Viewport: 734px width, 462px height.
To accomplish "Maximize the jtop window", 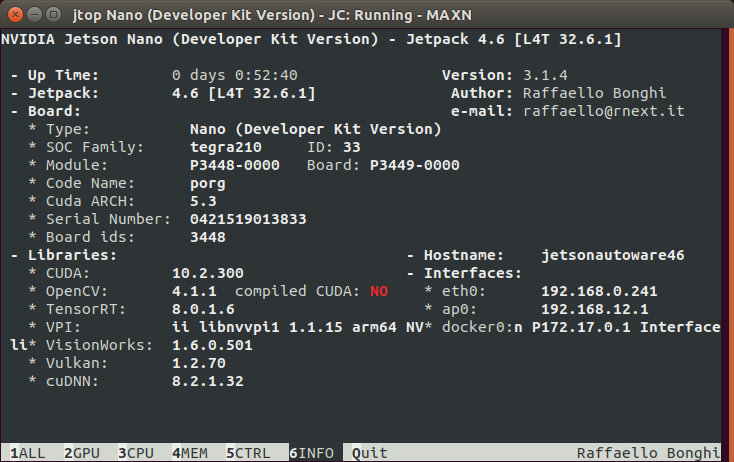I will coord(54,15).
